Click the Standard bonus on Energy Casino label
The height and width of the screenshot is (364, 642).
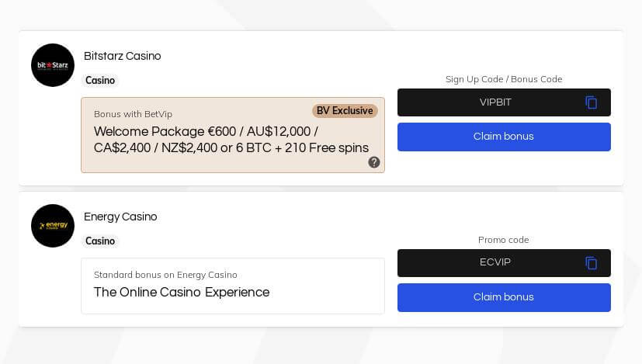165,275
